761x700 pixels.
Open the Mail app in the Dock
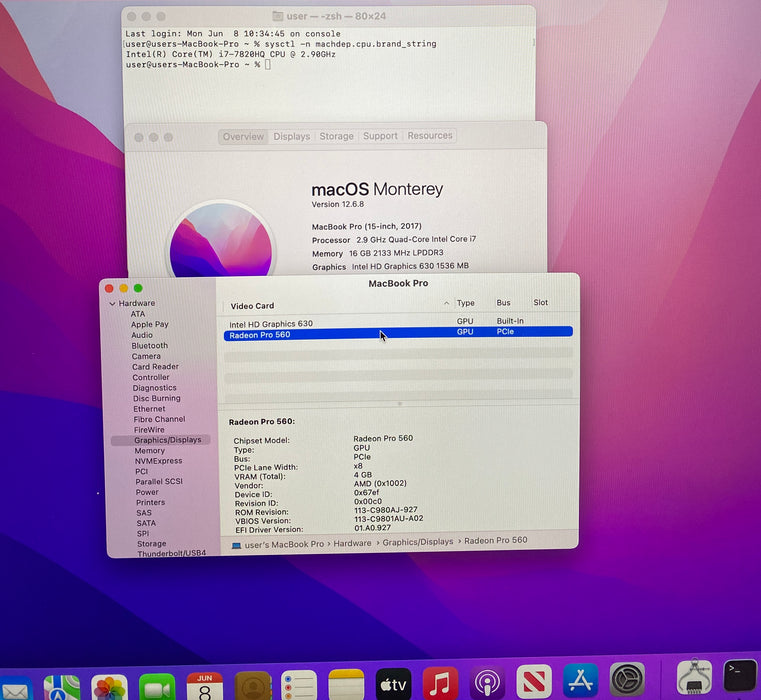coord(15,688)
